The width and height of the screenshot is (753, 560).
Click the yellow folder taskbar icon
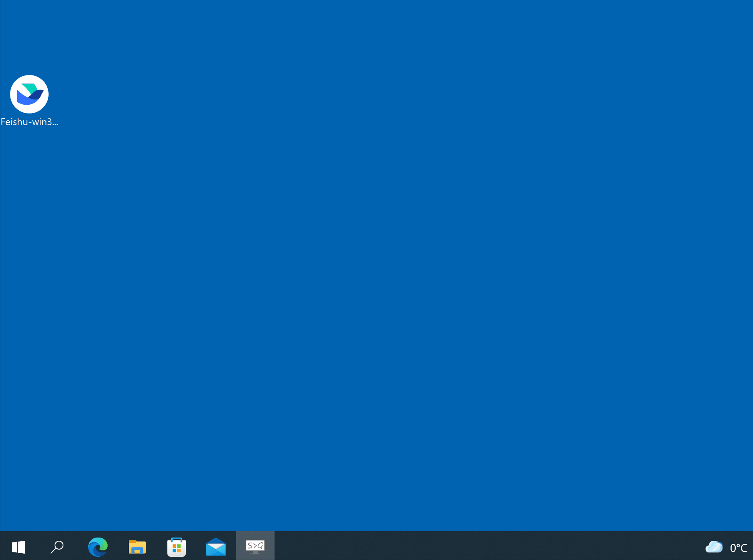pyautogui.click(x=137, y=546)
